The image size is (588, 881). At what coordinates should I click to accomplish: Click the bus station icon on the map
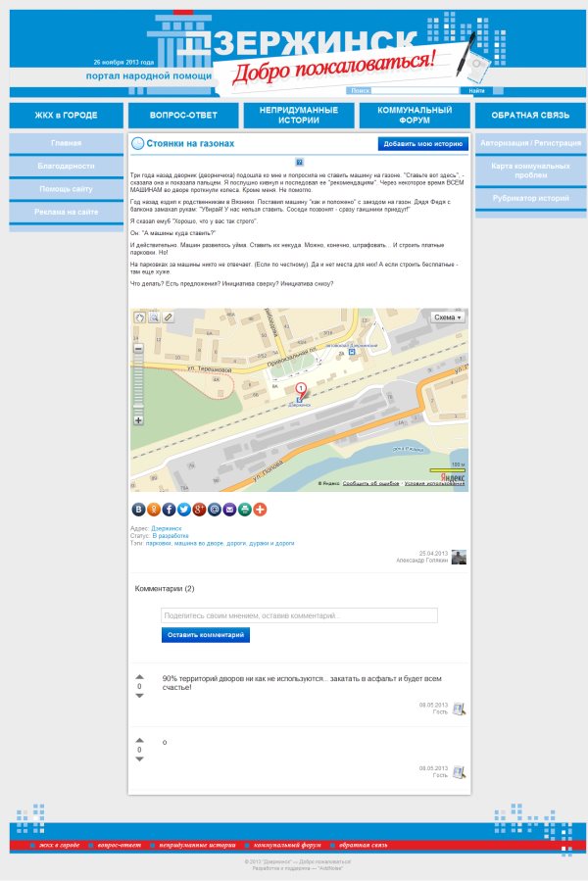click(x=352, y=352)
